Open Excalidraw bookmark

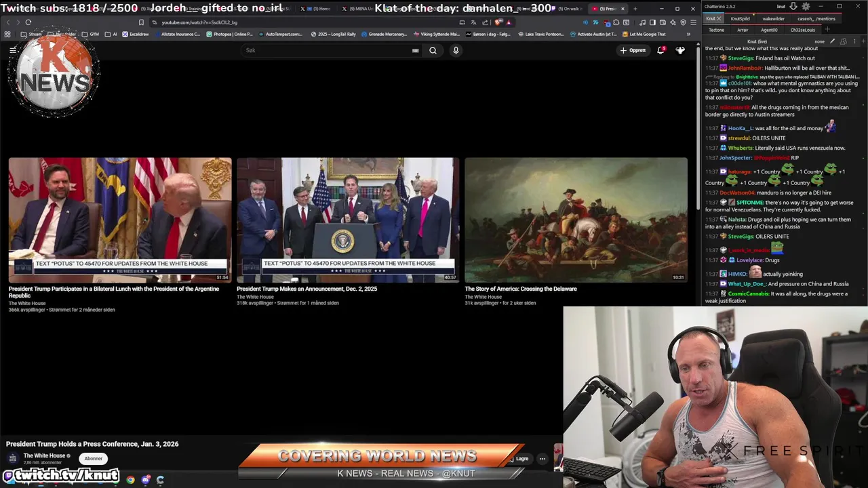point(136,34)
